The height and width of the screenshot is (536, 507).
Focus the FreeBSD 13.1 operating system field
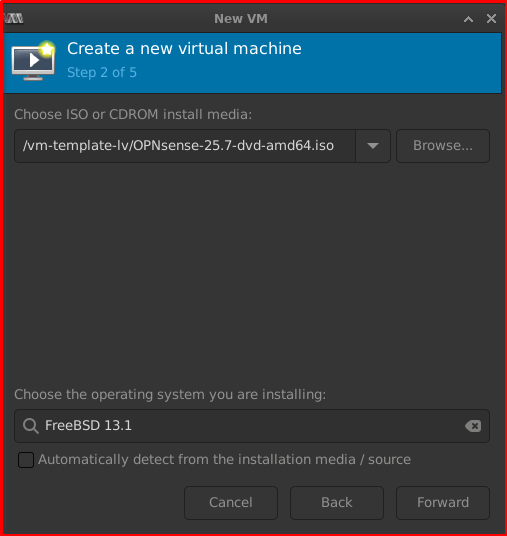[252, 426]
